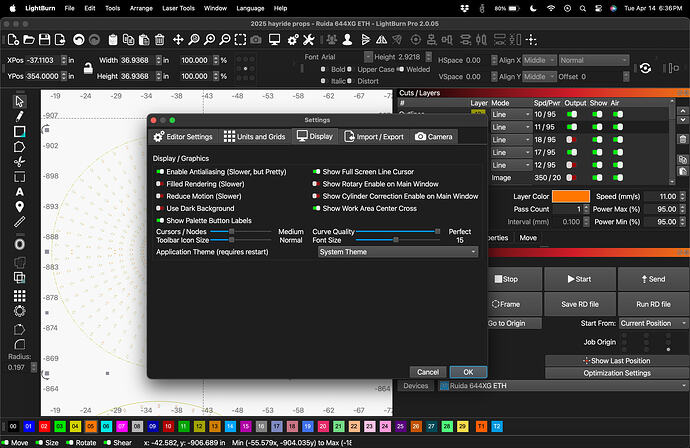
Task: Open the Font dropdown arrow
Action: pyautogui.click(x=368, y=57)
